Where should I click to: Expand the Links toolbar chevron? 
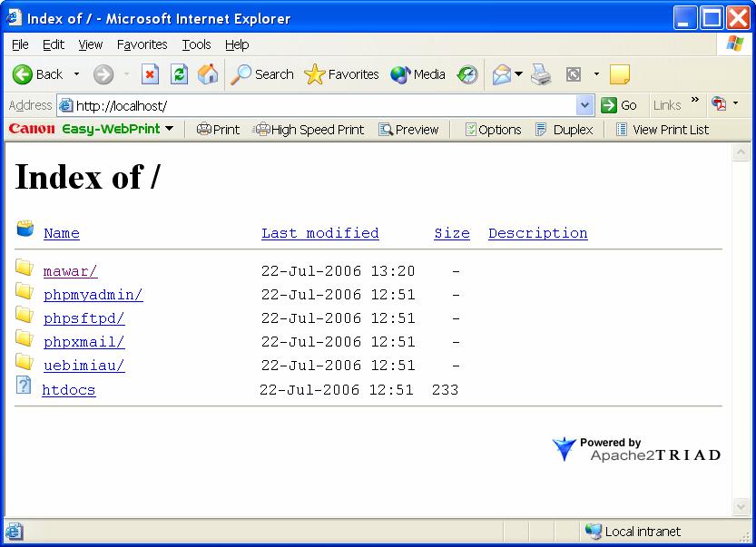(x=695, y=100)
